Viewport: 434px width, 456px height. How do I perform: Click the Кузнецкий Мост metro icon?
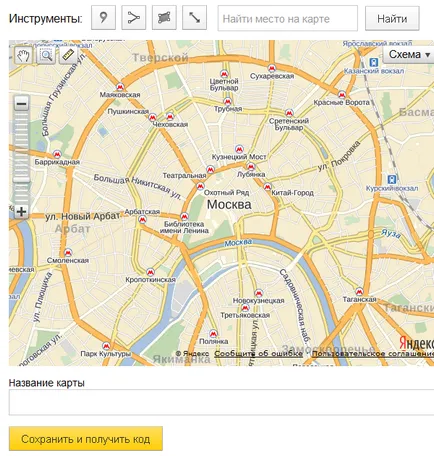tap(239, 149)
